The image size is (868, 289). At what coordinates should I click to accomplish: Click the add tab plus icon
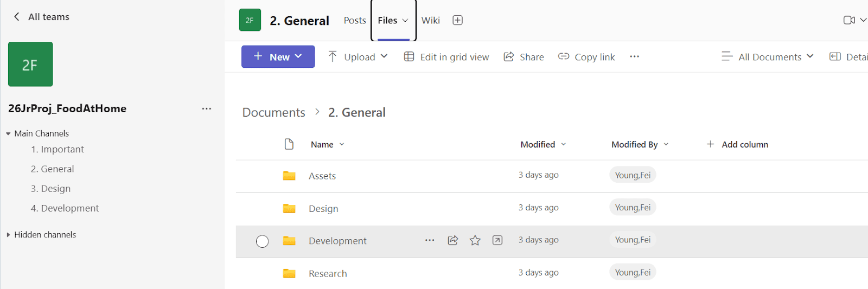click(x=457, y=20)
